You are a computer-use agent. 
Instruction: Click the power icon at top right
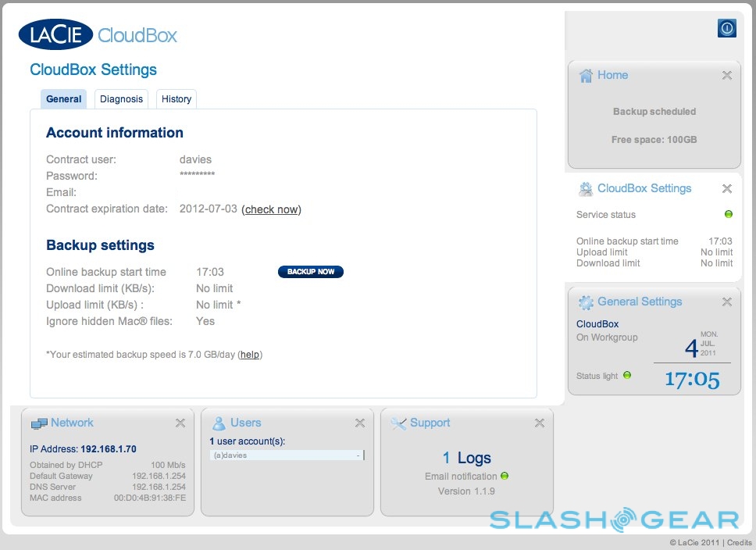[x=726, y=28]
